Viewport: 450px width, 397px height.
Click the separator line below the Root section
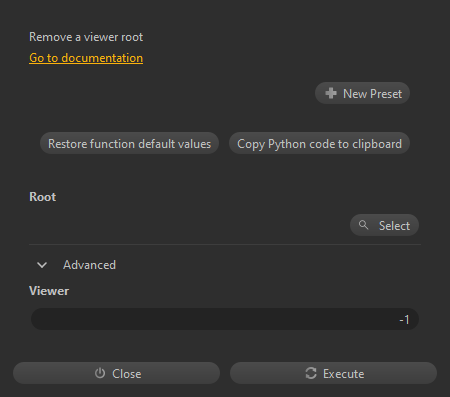click(225, 244)
